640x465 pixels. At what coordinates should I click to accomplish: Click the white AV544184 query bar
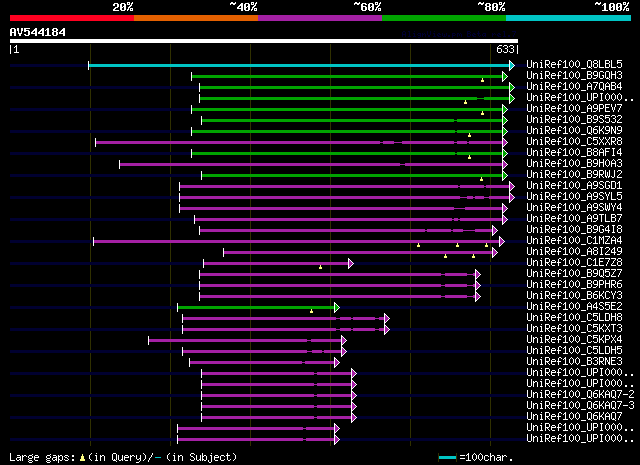(x=264, y=41)
